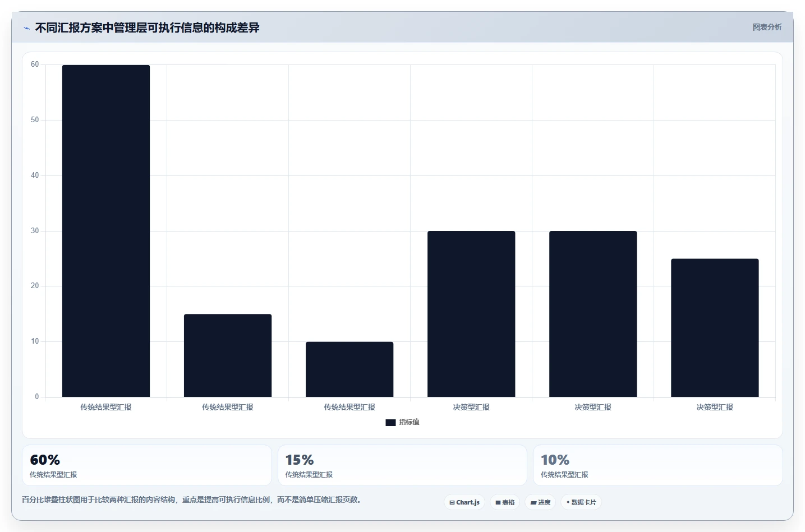Viewport: 805px width, 532px height.
Task: Click x-axis label under the 60 bar
Action: pyautogui.click(x=106, y=407)
